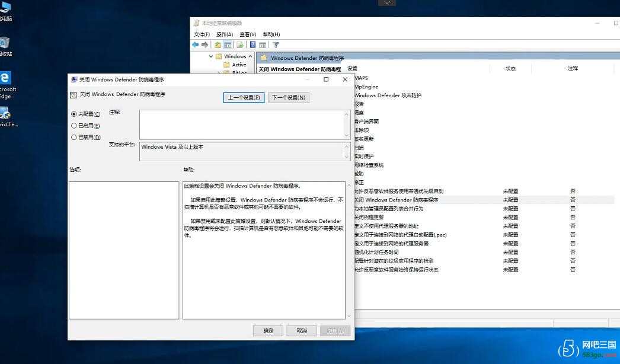The height and width of the screenshot is (364, 620).
Task: Click the Up one level folder toolbar icon
Action: pyautogui.click(x=218, y=44)
